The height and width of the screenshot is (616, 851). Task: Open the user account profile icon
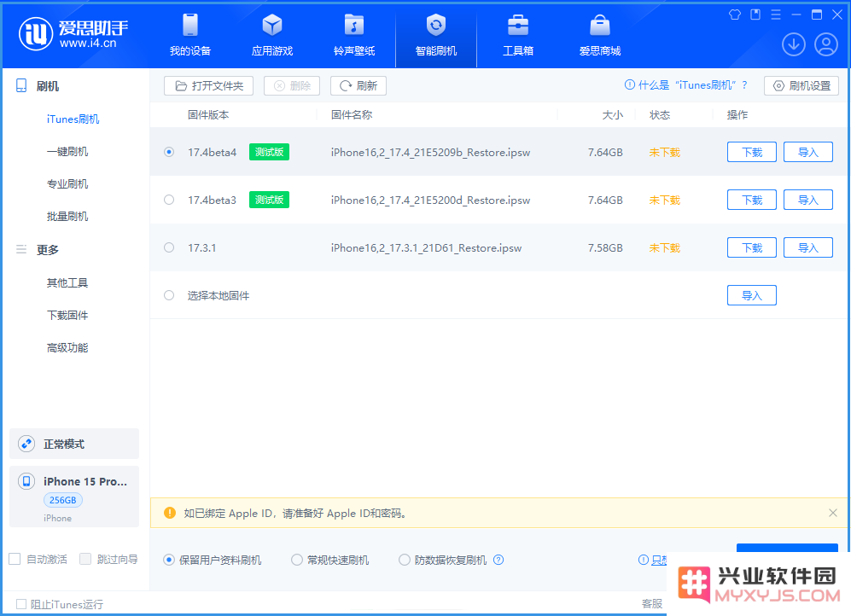point(826,44)
